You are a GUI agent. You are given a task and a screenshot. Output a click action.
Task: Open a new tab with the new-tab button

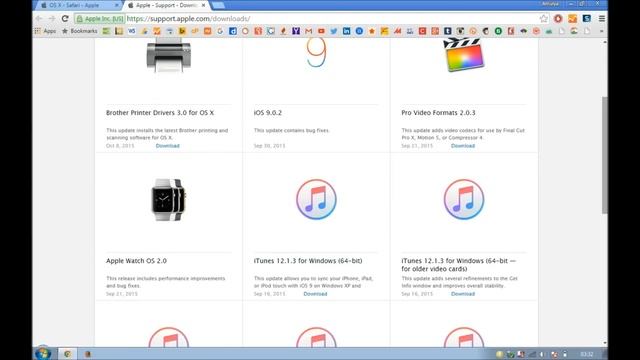(x=218, y=5)
